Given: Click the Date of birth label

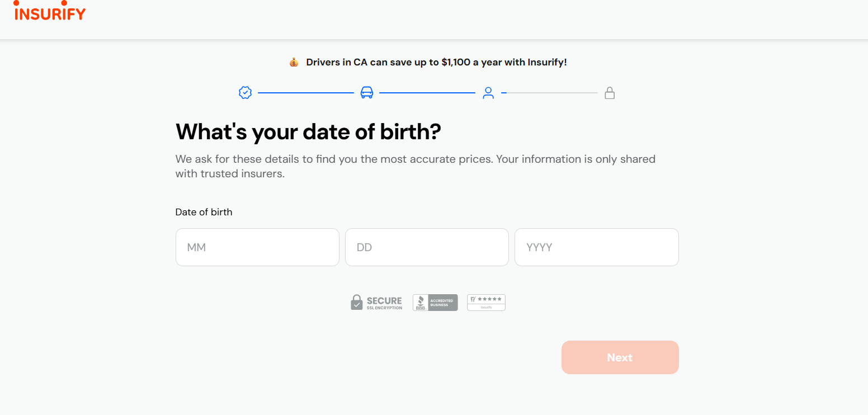Looking at the screenshot, I should pos(204,212).
